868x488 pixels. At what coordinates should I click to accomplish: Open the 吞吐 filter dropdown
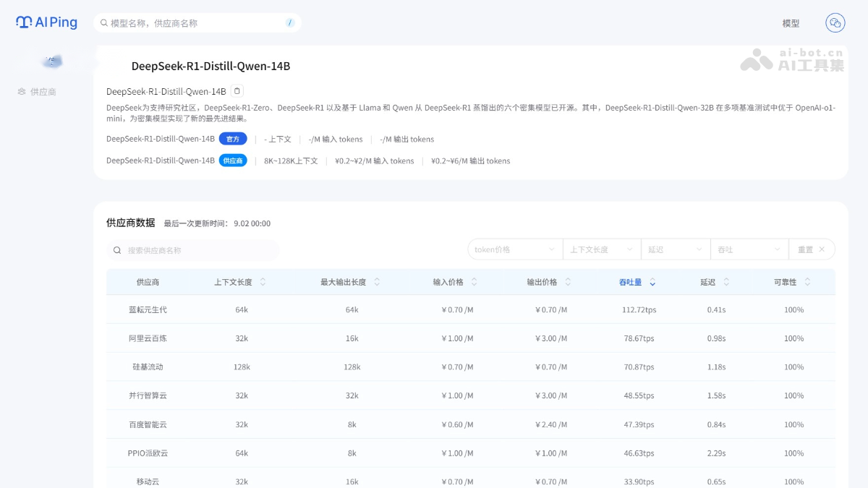pyautogui.click(x=749, y=249)
